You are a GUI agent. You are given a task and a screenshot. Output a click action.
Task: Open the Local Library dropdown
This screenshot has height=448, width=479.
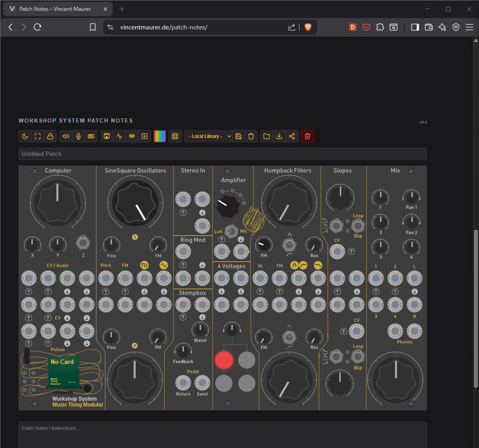[x=208, y=136]
